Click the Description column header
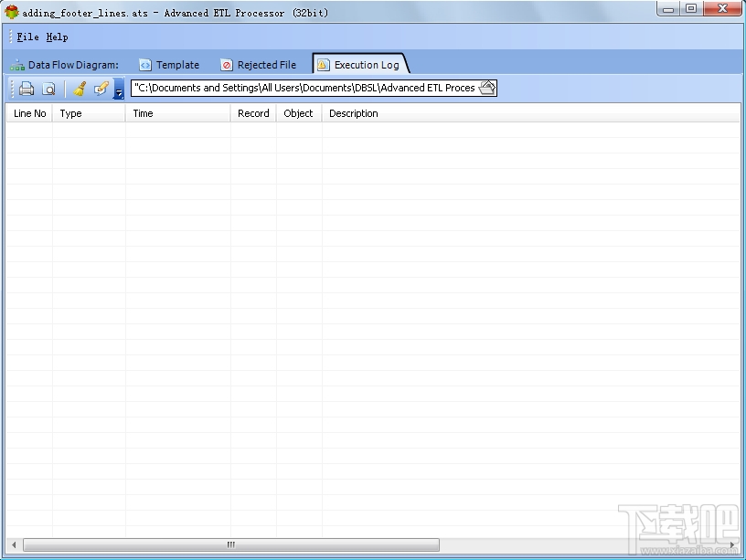 tap(354, 112)
